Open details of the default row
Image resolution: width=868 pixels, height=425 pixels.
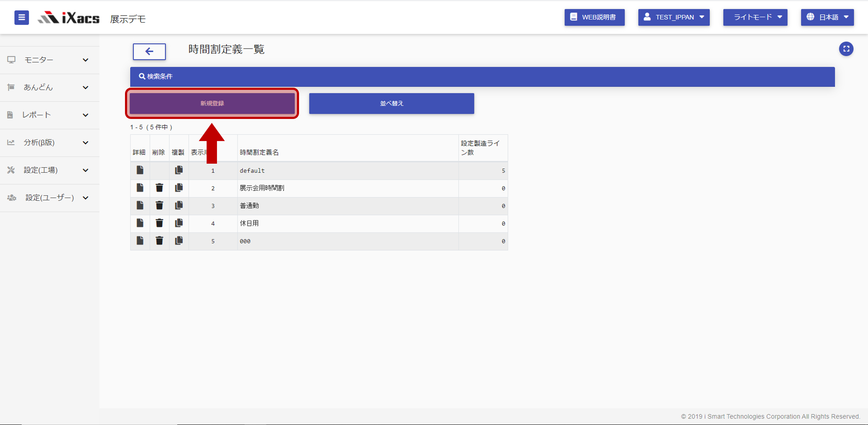(140, 170)
